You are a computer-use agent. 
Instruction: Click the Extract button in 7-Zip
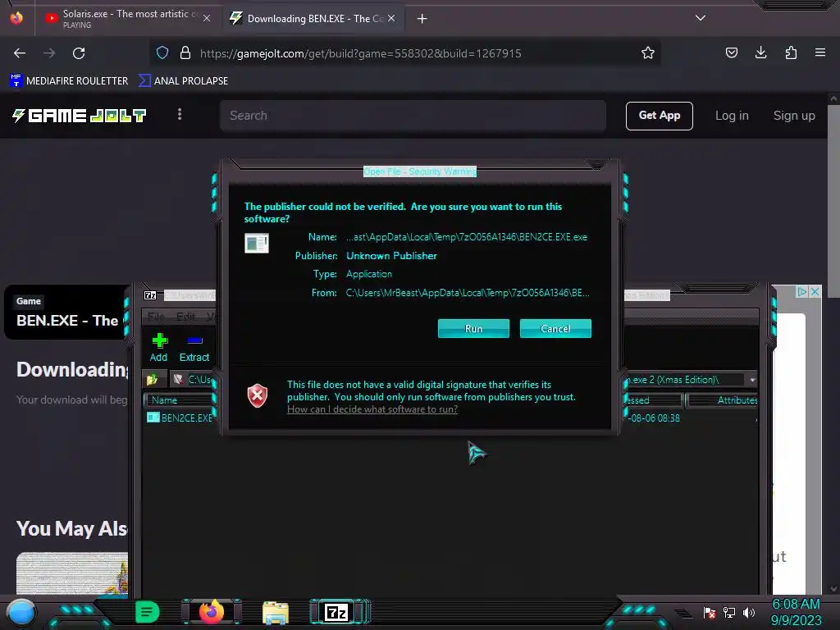[194, 347]
